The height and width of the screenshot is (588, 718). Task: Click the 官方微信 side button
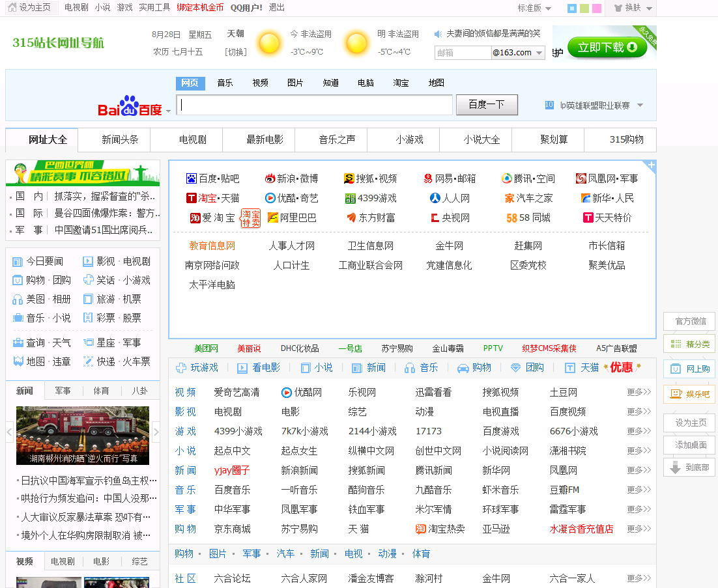691,321
